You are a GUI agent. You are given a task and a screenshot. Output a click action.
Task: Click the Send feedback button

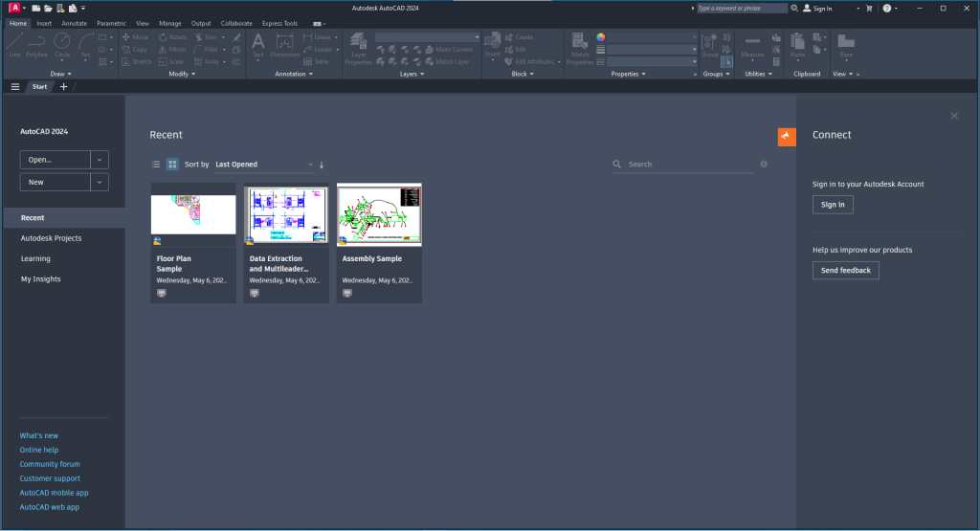[x=846, y=271]
